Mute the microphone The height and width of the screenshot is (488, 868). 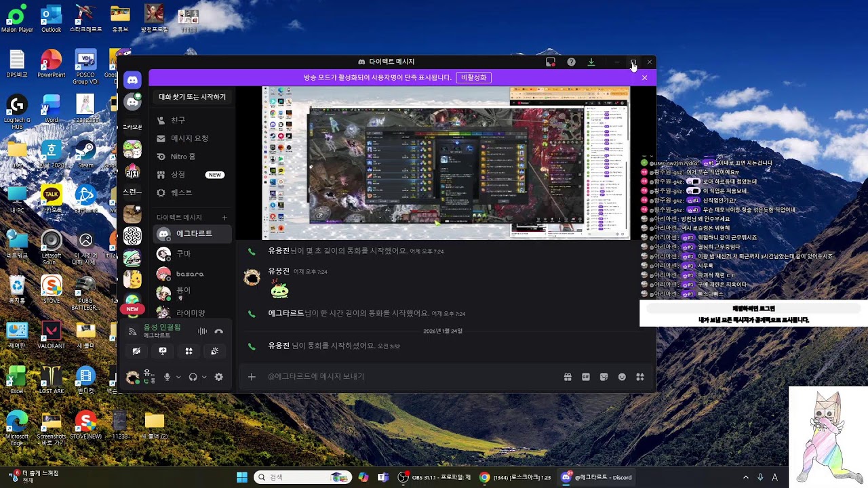click(x=167, y=377)
